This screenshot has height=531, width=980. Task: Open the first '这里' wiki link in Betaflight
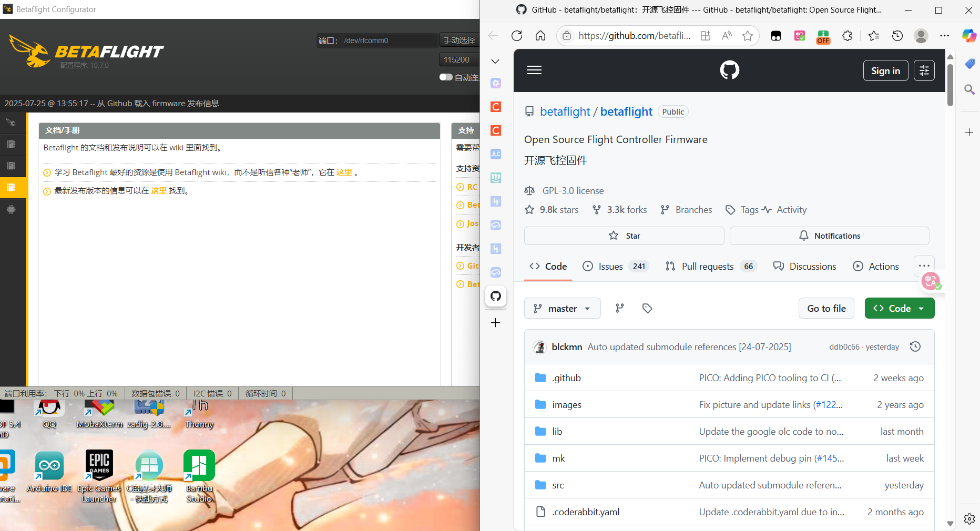pyautogui.click(x=344, y=172)
